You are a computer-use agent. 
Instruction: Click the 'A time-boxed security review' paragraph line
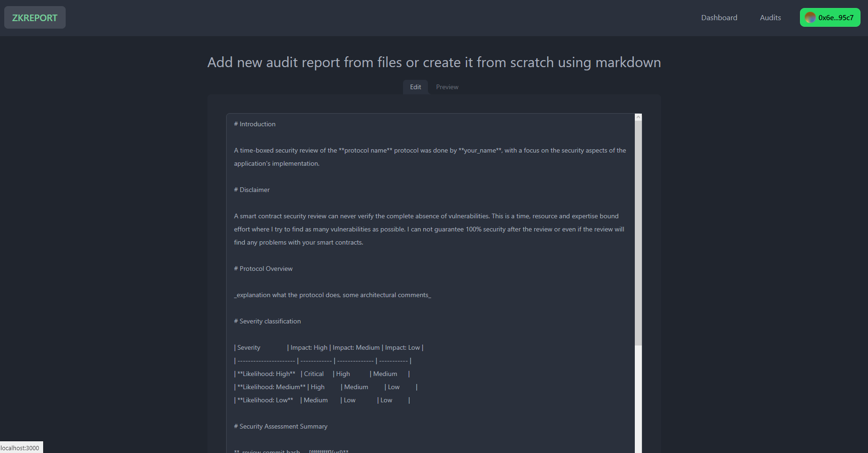click(430, 150)
